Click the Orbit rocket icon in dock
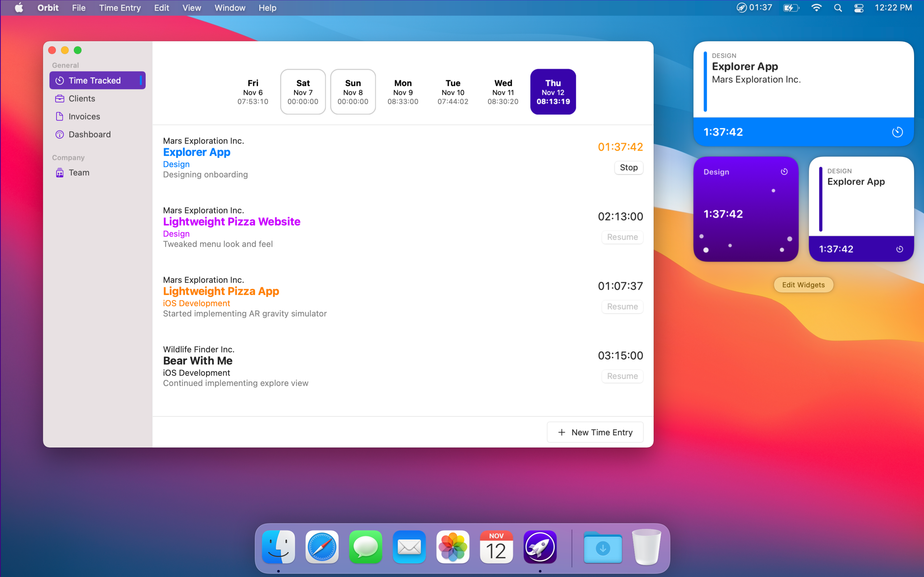This screenshot has width=924, height=577. pyautogui.click(x=540, y=547)
